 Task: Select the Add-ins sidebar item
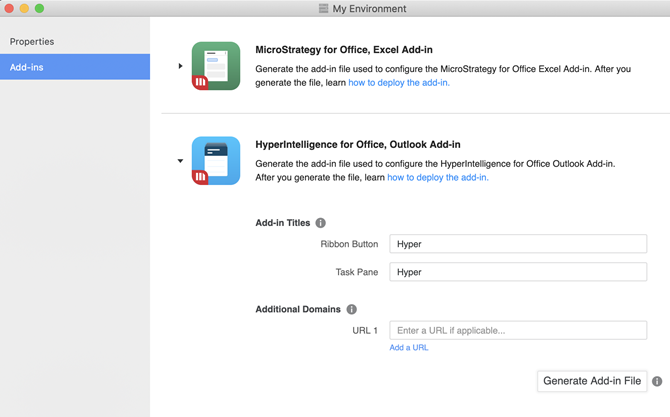(x=27, y=67)
